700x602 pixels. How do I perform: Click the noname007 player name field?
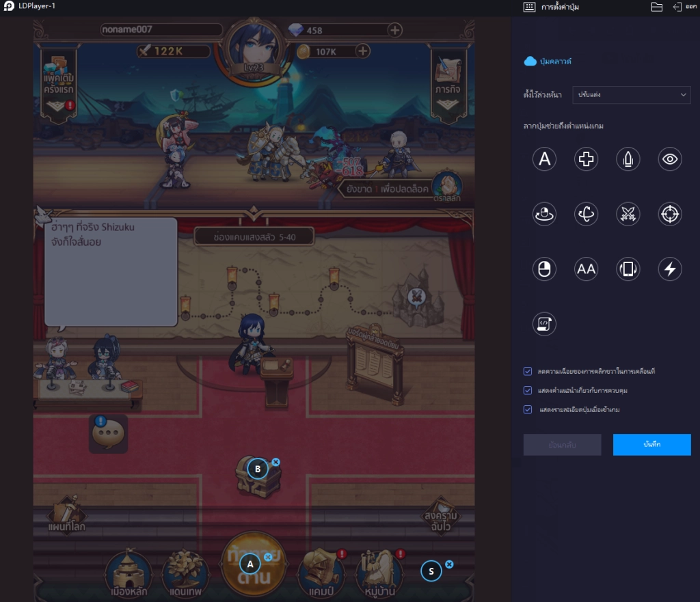(161, 29)
